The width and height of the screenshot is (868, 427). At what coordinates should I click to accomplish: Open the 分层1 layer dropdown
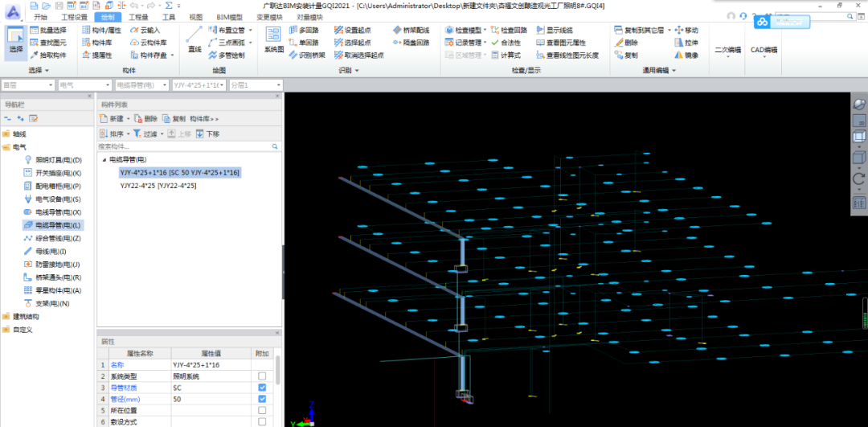click(256, 85)
